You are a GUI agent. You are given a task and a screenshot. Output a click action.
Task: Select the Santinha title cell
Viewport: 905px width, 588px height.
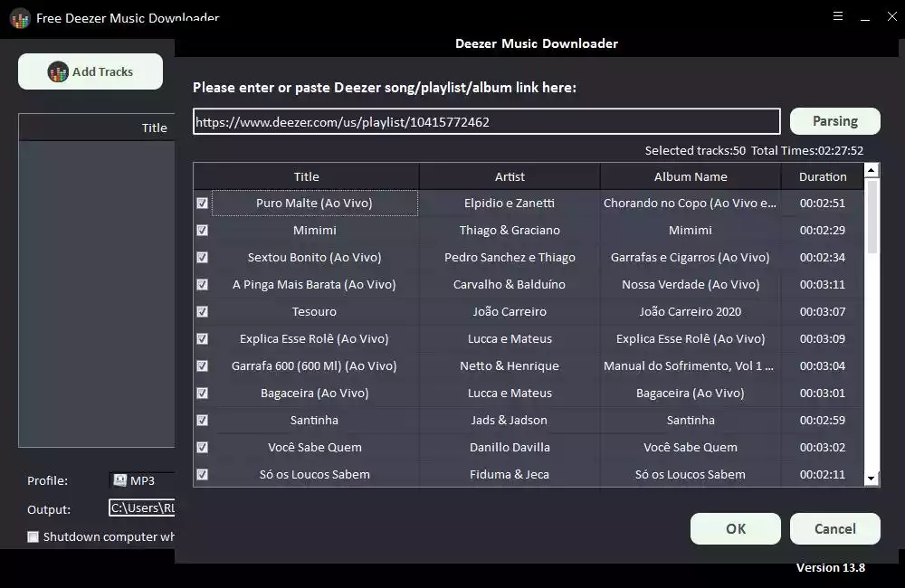click(x=315, y=420)
